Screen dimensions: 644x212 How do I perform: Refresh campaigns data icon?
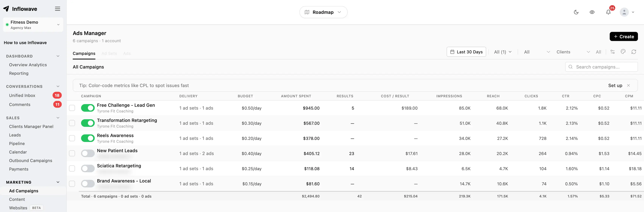[634, 52]
